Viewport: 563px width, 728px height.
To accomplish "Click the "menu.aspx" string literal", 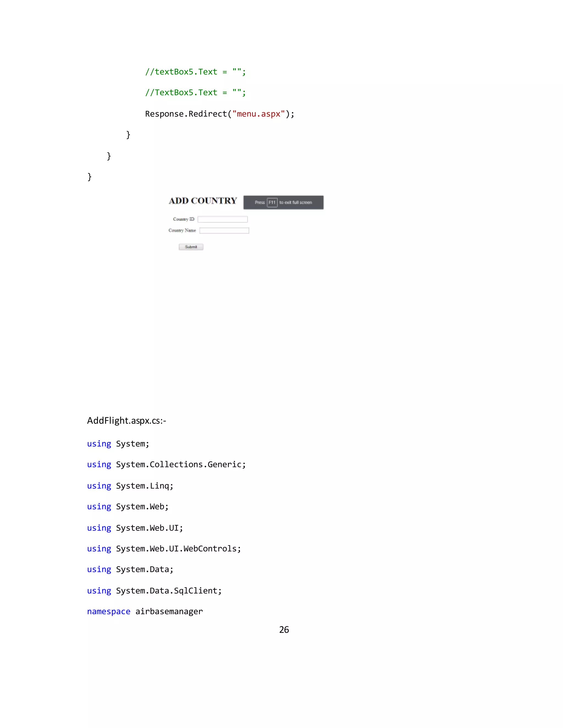I will click(x=258, y=114).
